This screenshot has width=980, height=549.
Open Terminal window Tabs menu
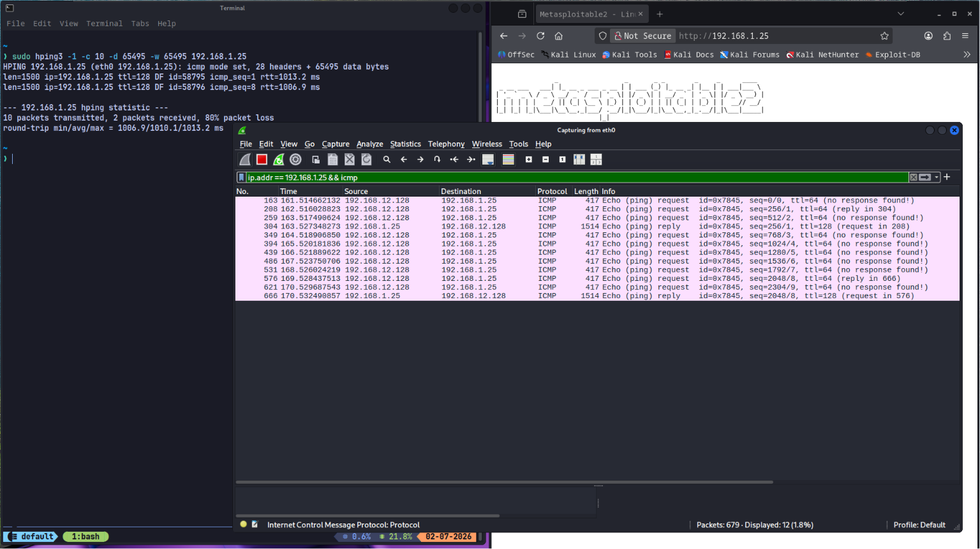140,24
